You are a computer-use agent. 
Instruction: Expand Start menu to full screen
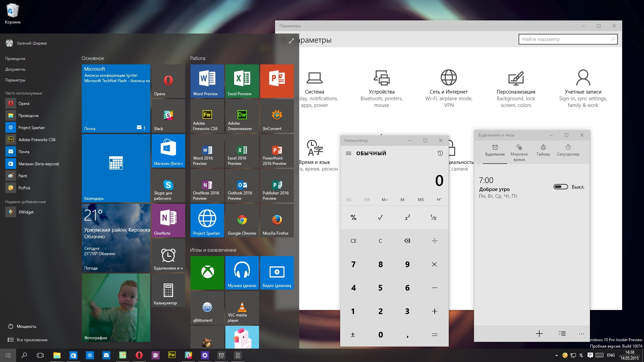(x=291, y=41)
